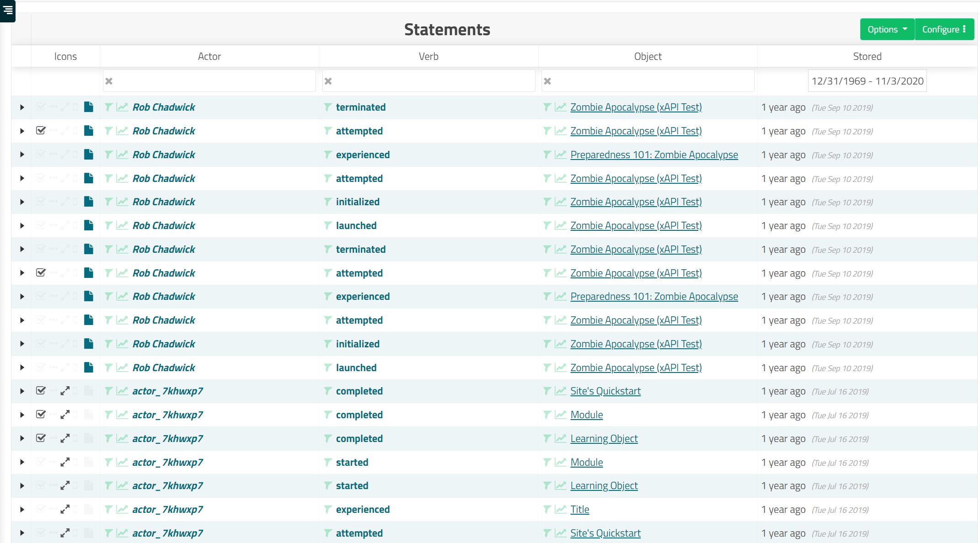Click the Stored column header
Viewport: 980px width, 543px height.
pos(867,56)
